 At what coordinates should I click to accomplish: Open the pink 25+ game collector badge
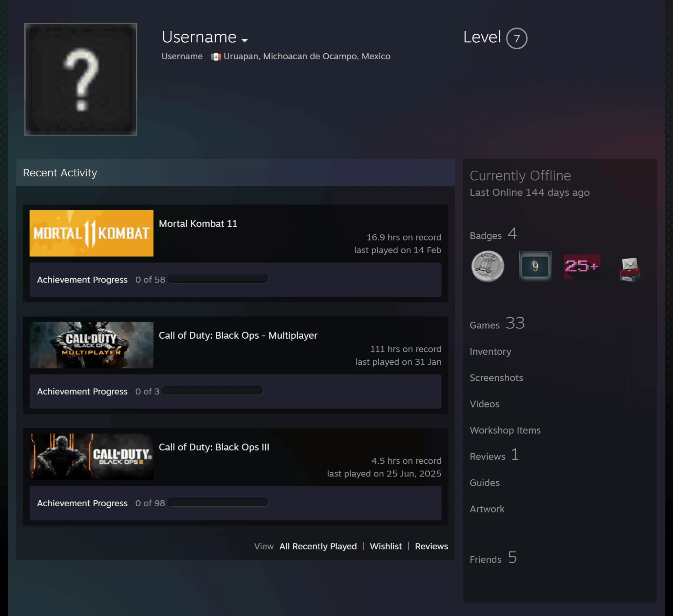582,266
